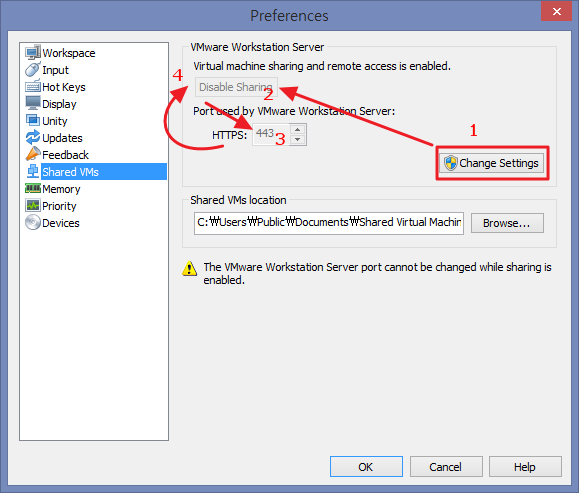Click the 'VMware Workstation Server' group label
Viewport: 579px width, 493px height.
[257, 47]
